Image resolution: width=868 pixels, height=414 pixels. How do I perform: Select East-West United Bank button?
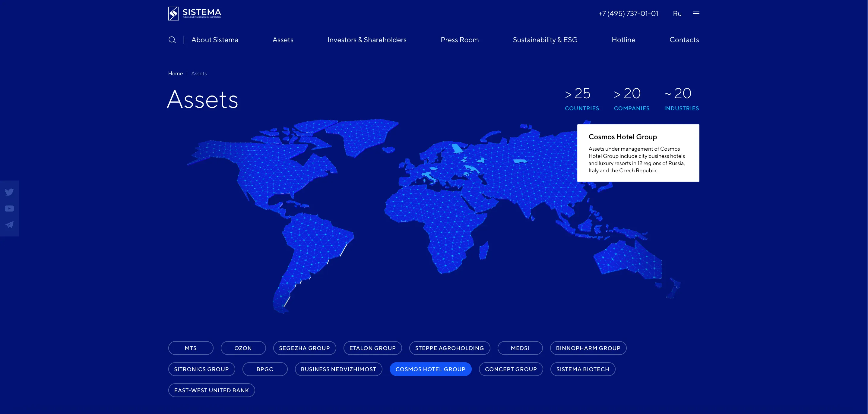(x=211, y=390)
